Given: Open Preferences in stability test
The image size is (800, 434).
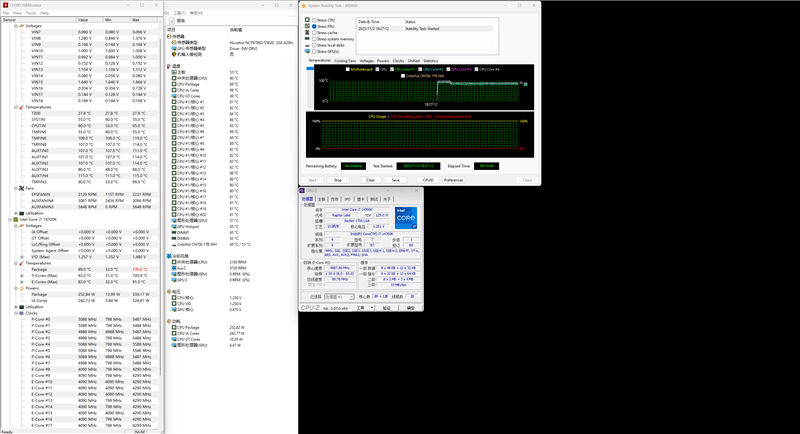Looking at the screenshot, I should pyautogui.click(x=453, y=180).
